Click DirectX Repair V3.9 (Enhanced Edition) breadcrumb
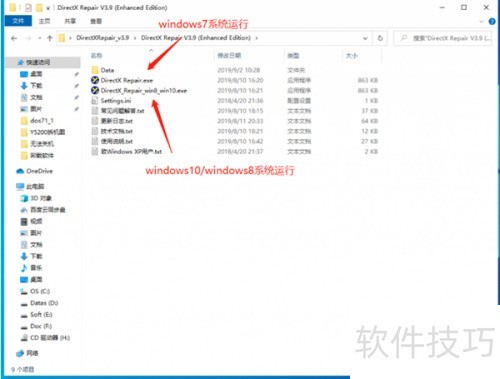This screenshot has width=500, height=379. coord(196,38)
